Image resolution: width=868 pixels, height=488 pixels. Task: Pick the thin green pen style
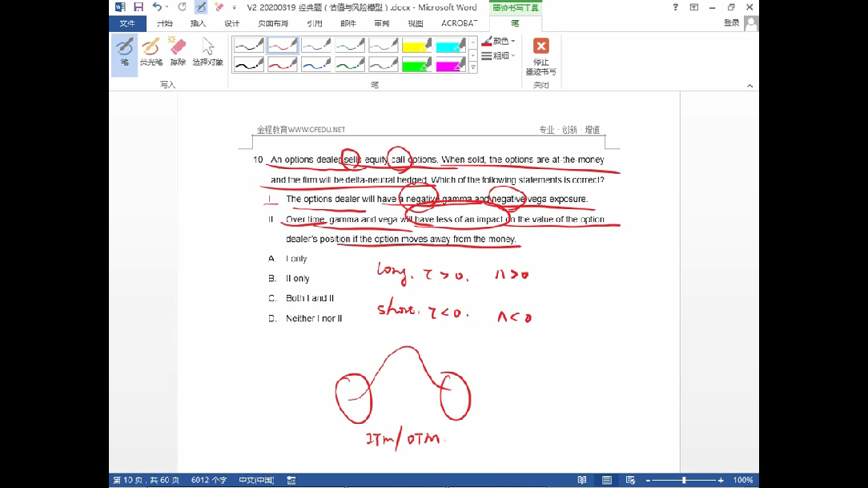tap(350, 46)
